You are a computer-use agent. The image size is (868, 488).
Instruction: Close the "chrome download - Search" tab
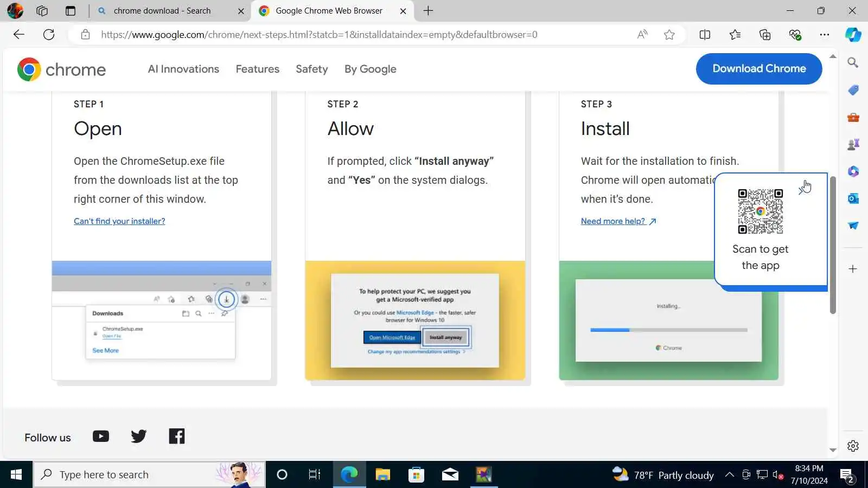(241, 11)
